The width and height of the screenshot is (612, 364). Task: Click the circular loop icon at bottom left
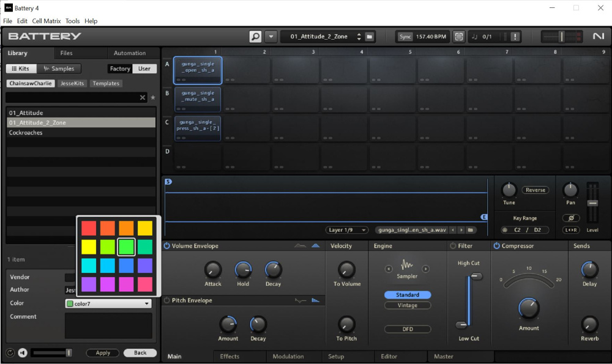click(x=10, y=353)
